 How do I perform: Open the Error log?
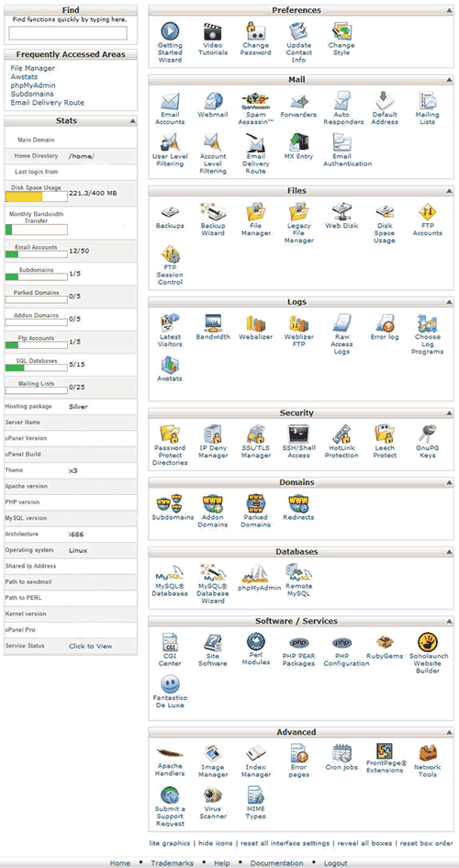click(x=385, y=327)
